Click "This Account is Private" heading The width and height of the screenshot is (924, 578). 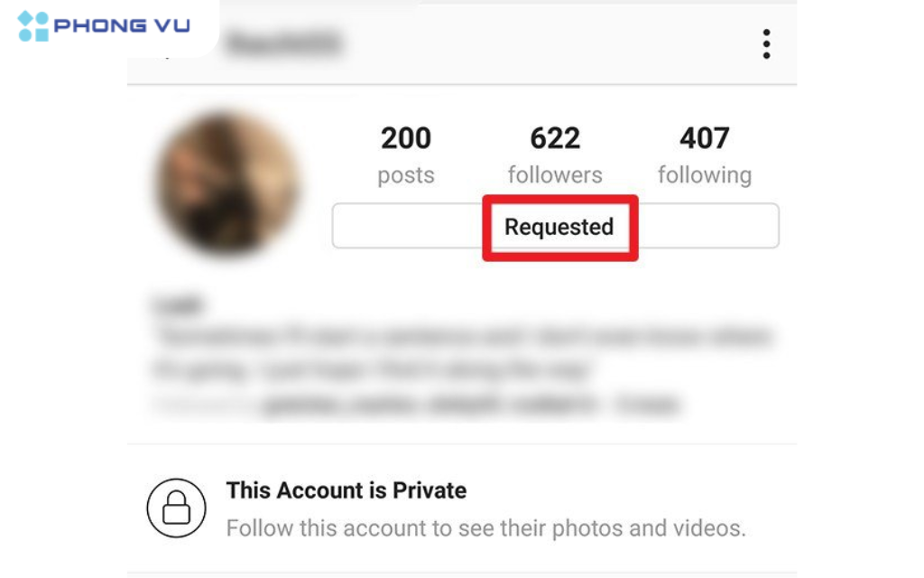pos(346,490)
